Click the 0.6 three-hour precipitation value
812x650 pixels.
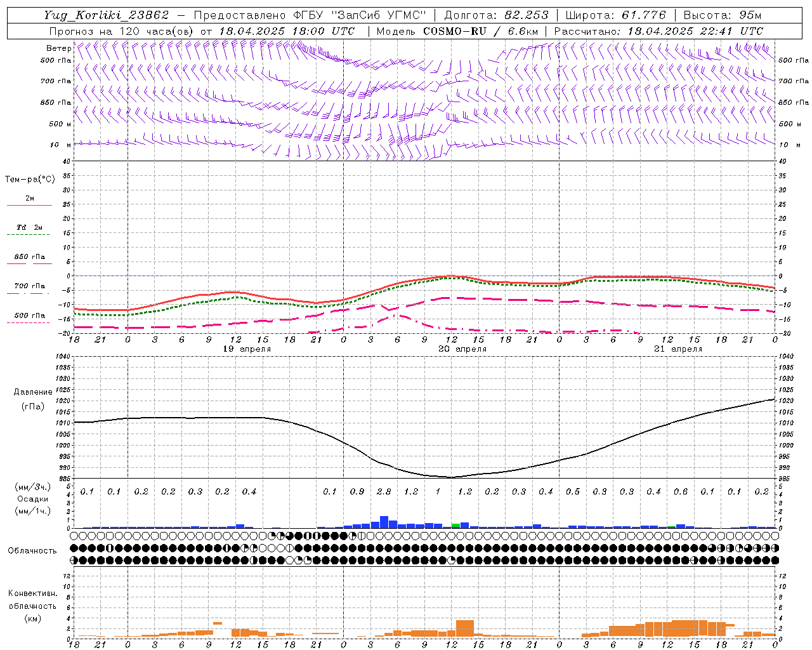681,492
